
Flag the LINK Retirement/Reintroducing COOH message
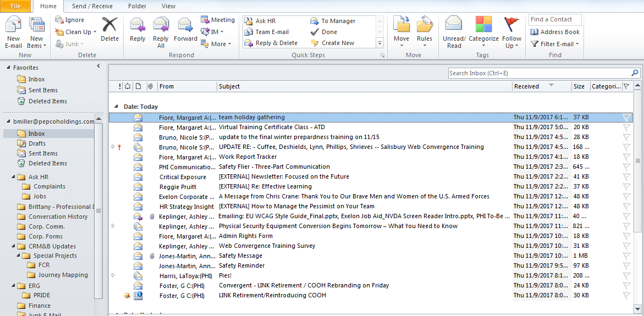point(626,296)
